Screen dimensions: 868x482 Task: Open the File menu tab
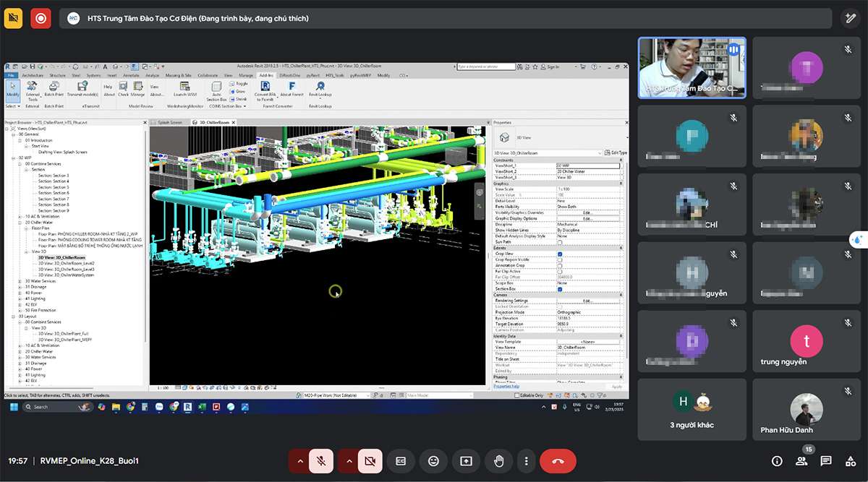(x=11, y=74)
